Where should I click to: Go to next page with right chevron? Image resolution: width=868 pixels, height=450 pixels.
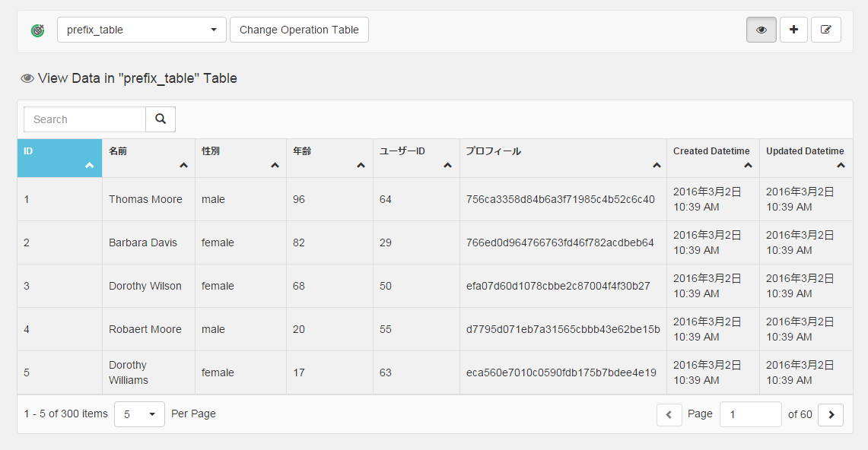[831, 415]
